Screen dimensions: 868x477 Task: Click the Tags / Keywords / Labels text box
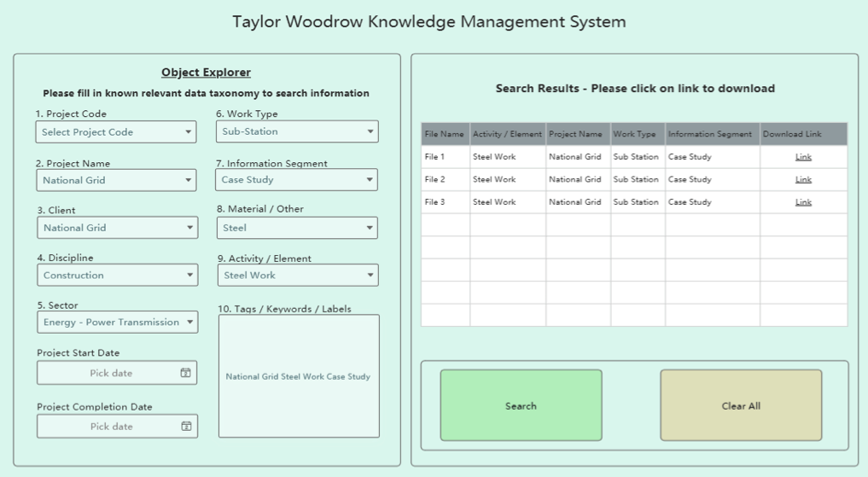tap(299, 376)
